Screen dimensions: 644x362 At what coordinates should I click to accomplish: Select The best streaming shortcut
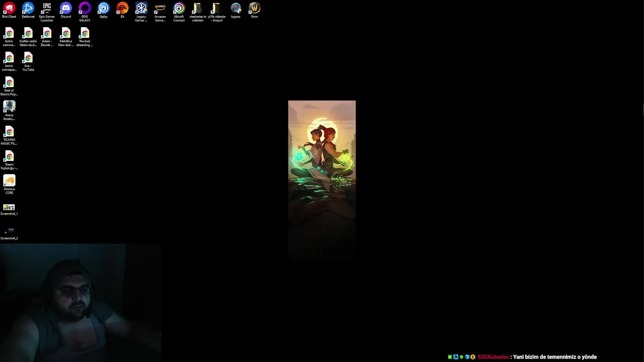point(85,37)
